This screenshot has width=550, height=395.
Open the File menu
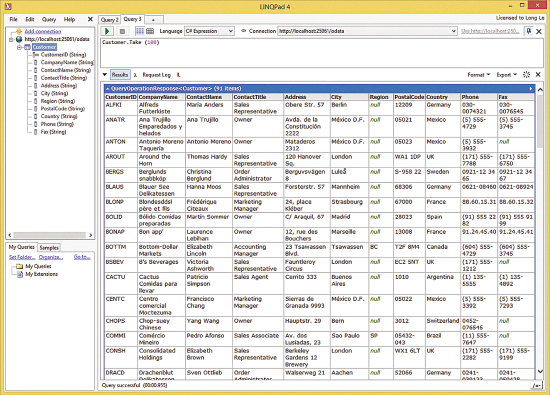pos(13,19)
